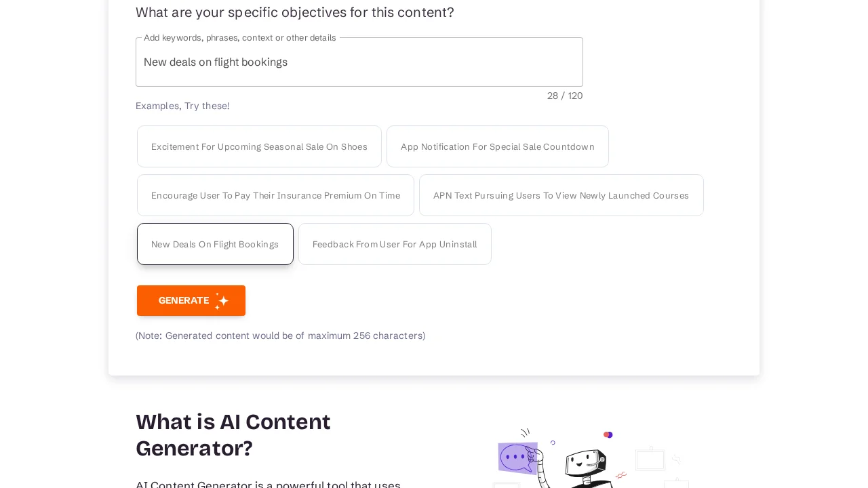
Task: Click inside the keywords input field
Action: point(359,62)
